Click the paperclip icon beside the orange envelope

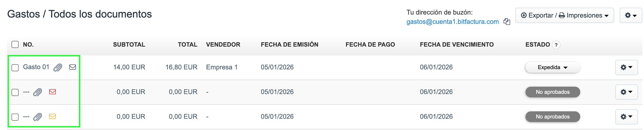[37, 117]
